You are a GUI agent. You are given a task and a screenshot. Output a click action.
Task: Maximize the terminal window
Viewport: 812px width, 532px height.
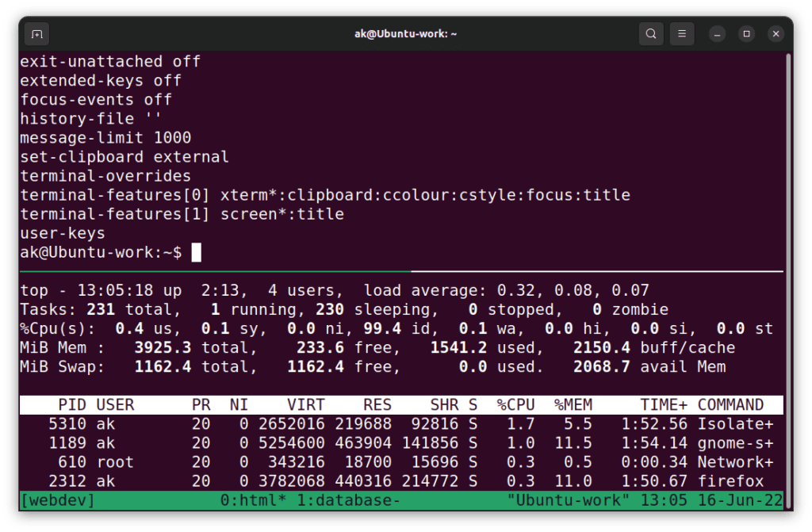pyautogui.click(x=745, y=33)
